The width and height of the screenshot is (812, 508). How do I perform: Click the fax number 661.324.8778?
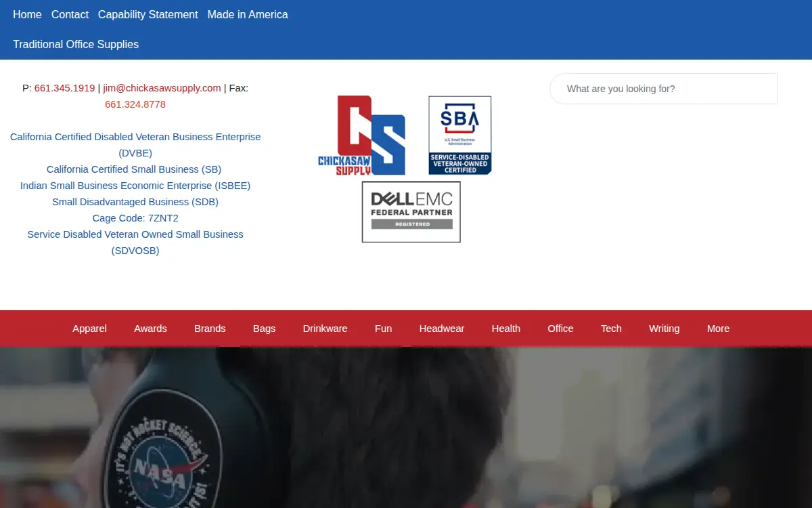coord(135,104)
